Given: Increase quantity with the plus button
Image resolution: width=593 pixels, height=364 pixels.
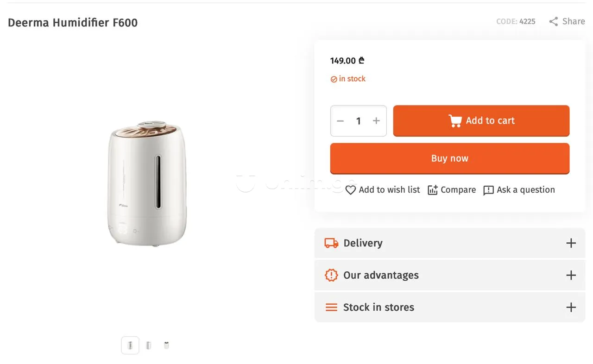Looking at the screenshot, I should point(376,121).
